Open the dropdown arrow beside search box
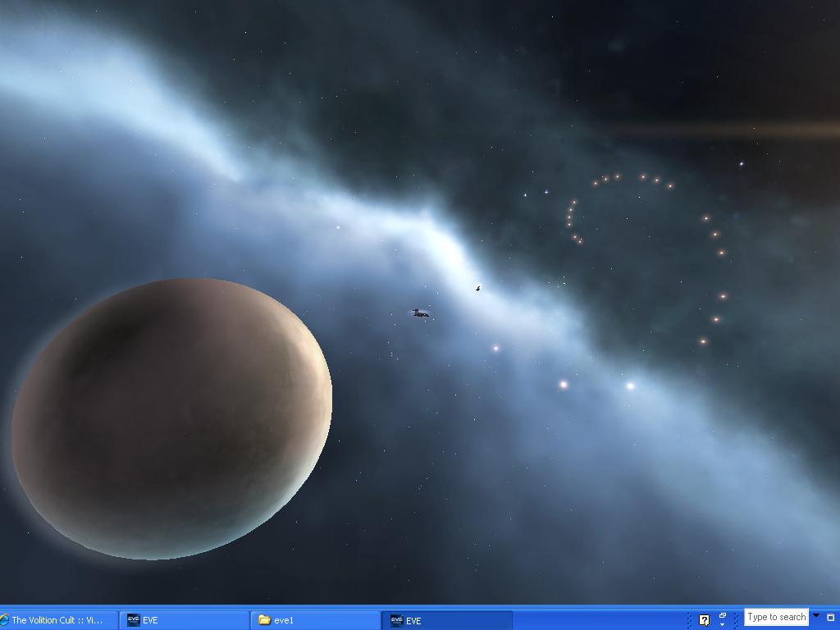Image resolution: width=840 pixels, height=630 pixels. 816,615
